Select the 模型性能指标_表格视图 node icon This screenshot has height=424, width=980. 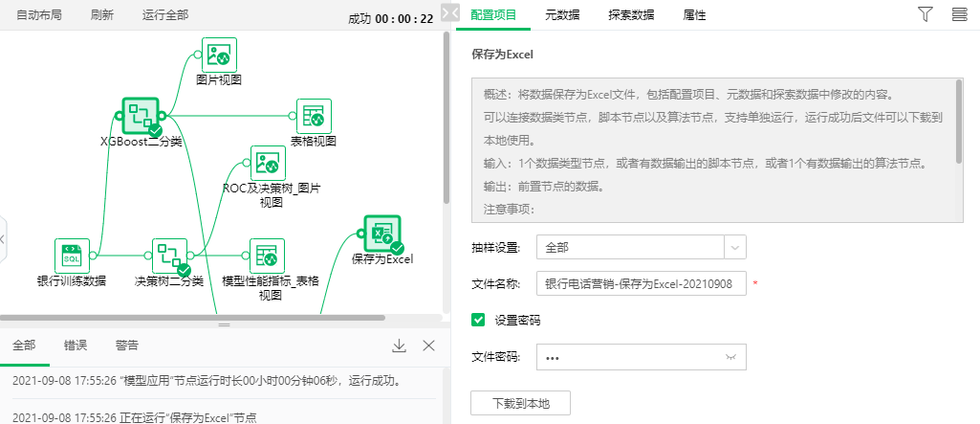point(267,256)
